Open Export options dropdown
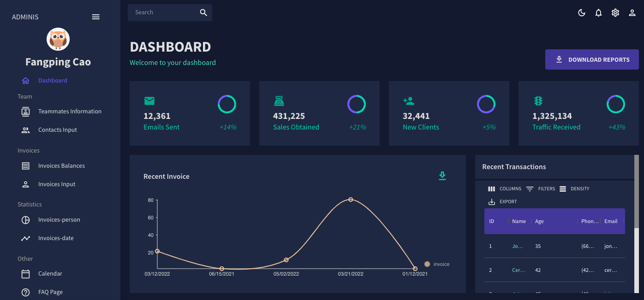Screen dimensions: 644x300 tap(503, 202)
